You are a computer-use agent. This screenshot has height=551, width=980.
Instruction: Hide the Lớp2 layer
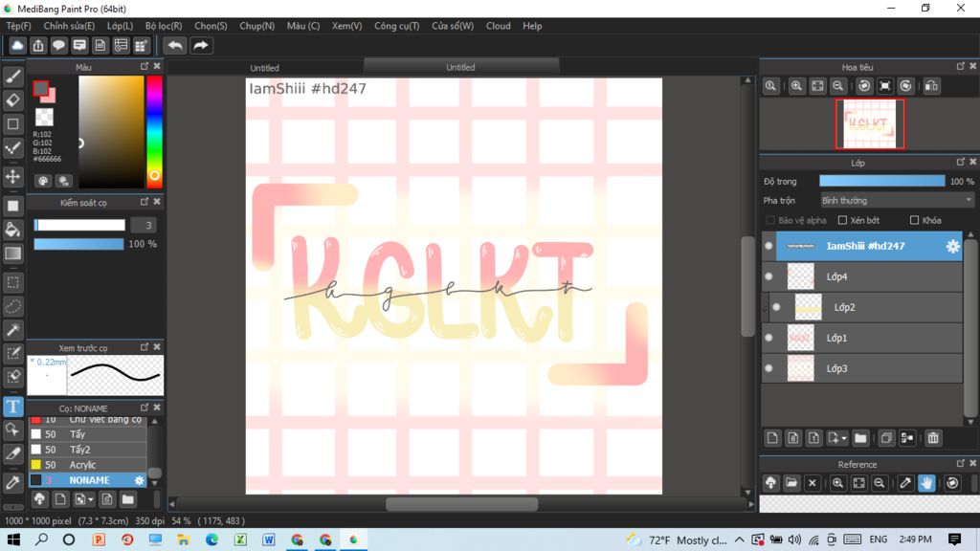pos(776,307)
